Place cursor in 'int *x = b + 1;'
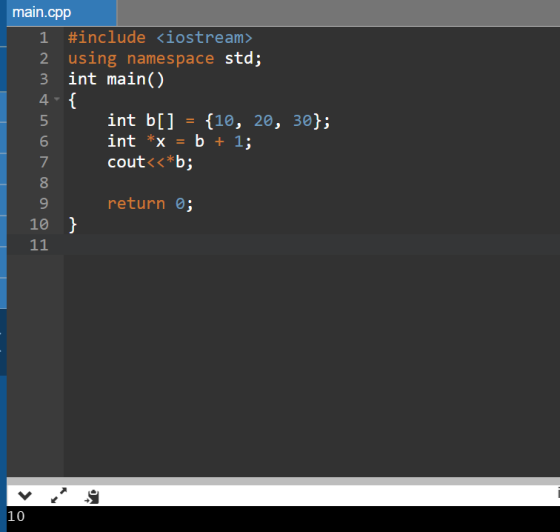Viewport: 560px width, 532px height. [x=180, y=141]
